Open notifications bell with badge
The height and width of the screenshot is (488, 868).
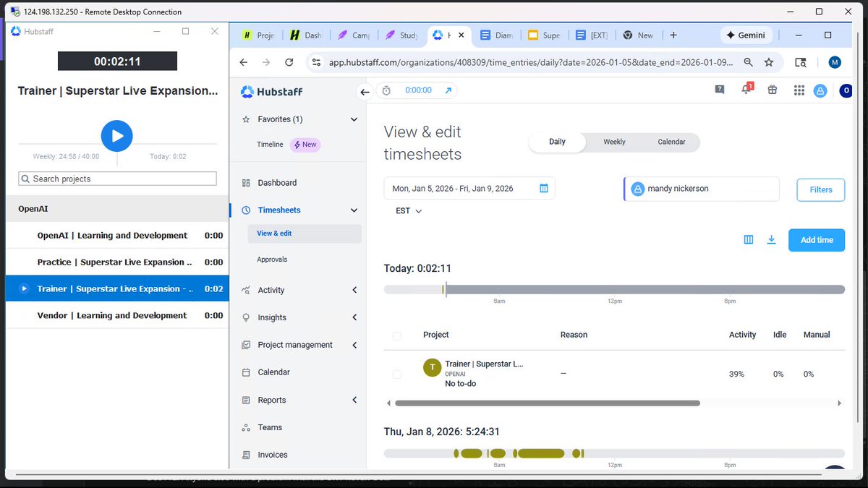coord(746,90)
